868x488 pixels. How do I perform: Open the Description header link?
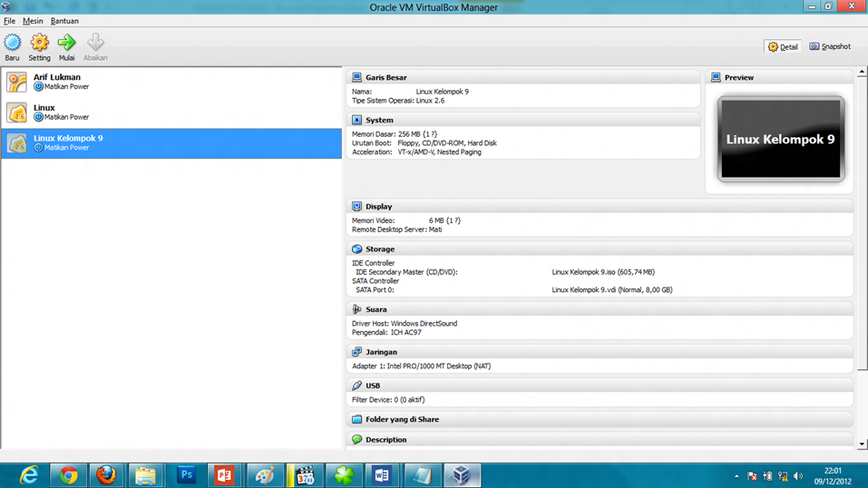click(x=385, y=440)
